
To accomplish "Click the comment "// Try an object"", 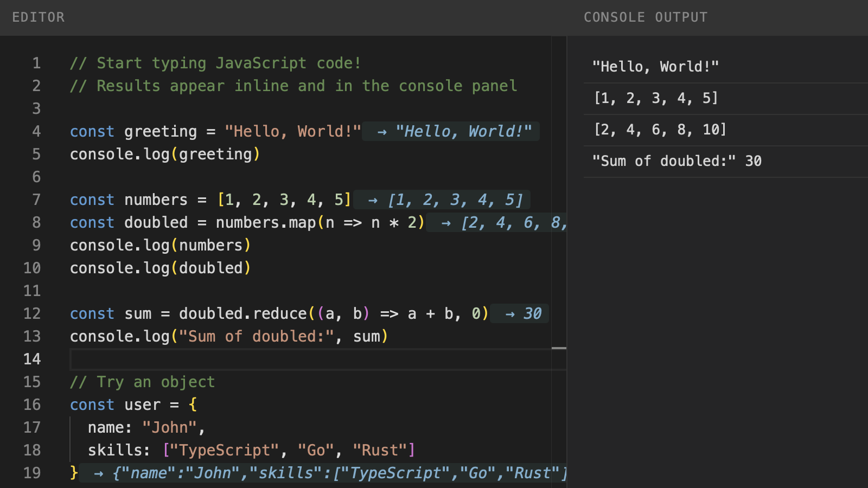I will [x=142, y=382].
